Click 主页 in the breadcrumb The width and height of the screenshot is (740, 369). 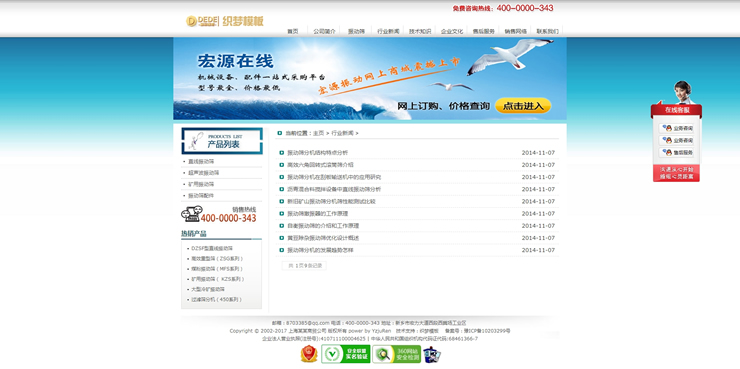point(319,133)
